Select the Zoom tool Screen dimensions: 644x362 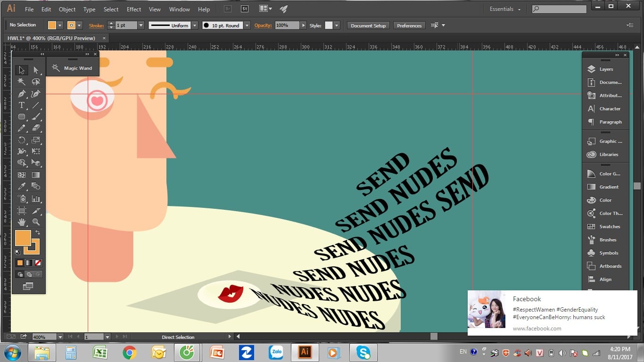(x=36, y=222)
